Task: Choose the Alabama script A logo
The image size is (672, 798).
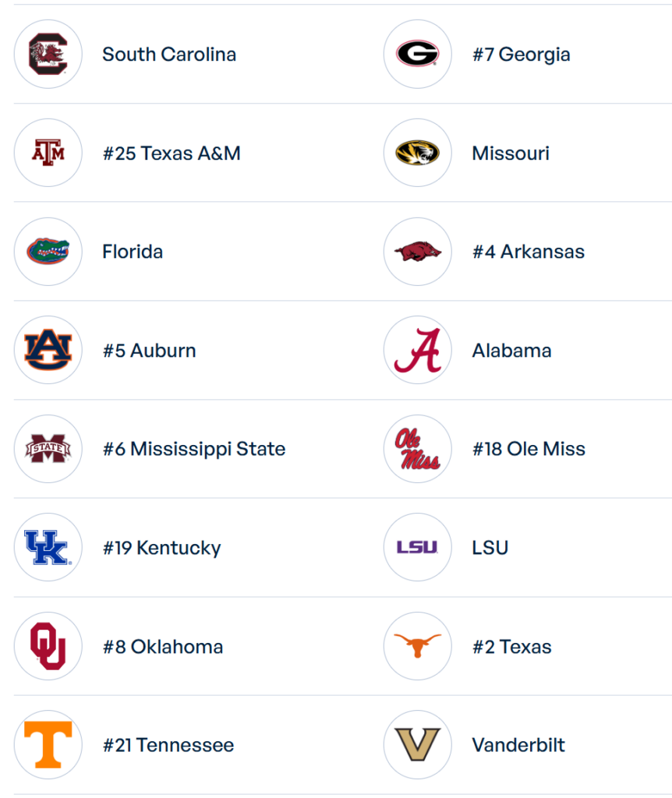Action: (417, 350)
